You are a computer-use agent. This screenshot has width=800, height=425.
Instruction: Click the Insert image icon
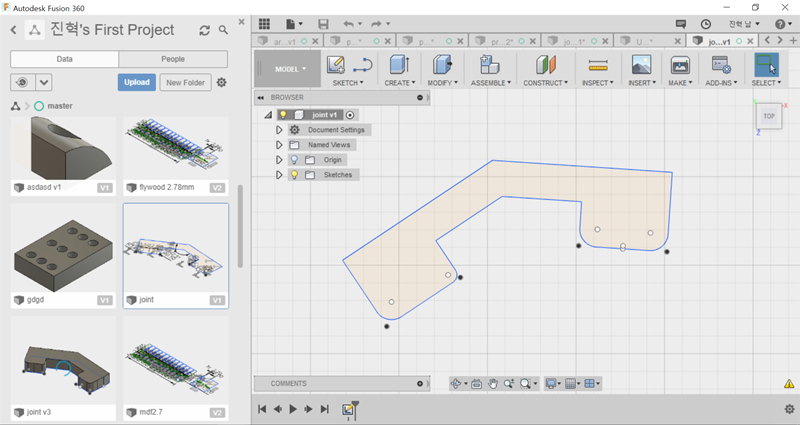(x=641, y=65)
